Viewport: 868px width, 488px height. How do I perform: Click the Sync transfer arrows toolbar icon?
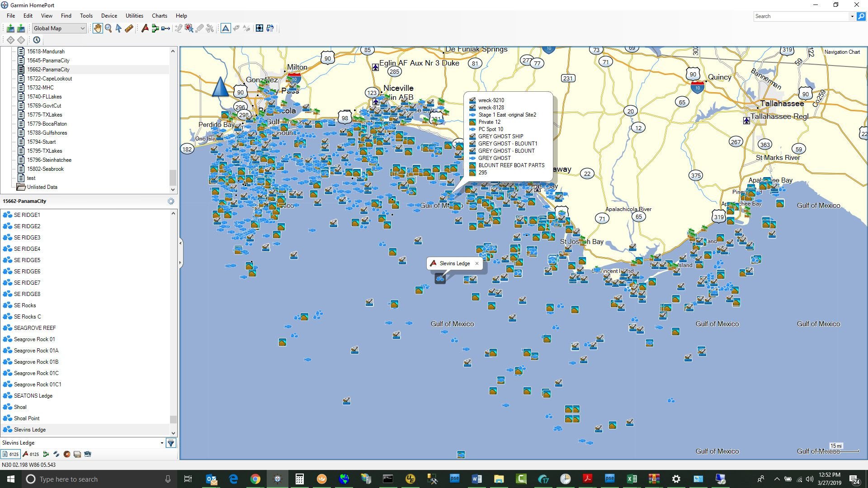(270, 28)
